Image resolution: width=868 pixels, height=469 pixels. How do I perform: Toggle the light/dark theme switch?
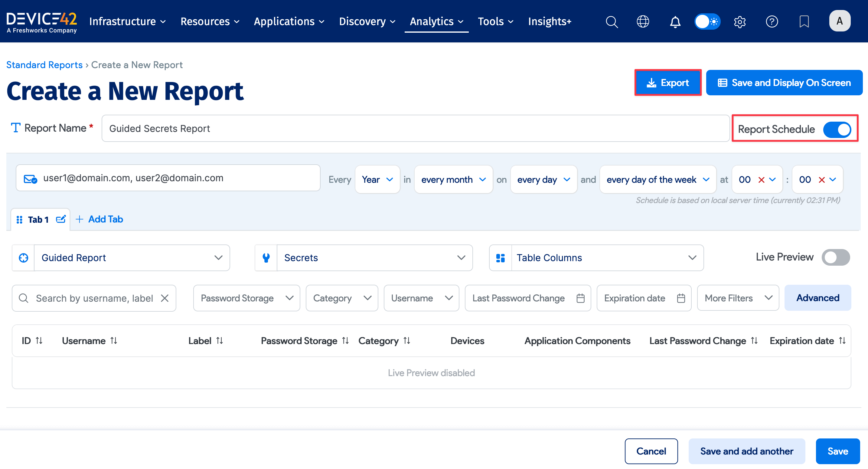coord(707,21)
